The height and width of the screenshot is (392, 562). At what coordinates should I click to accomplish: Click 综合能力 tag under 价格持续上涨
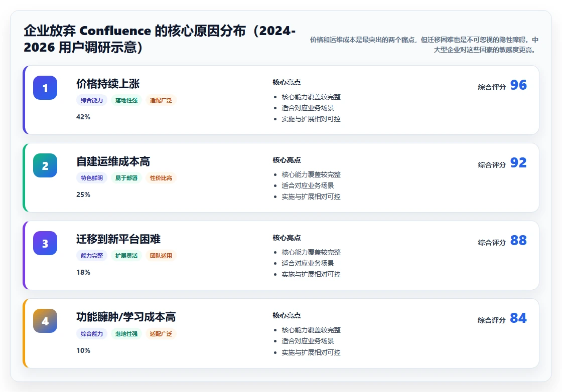coord(92,100)
